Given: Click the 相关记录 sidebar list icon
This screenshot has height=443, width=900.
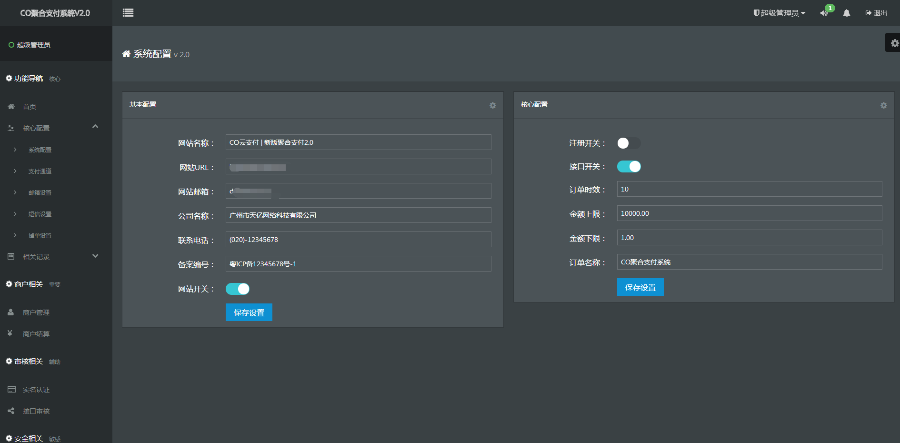Looking at the screenshot, I should pos(11,257).
